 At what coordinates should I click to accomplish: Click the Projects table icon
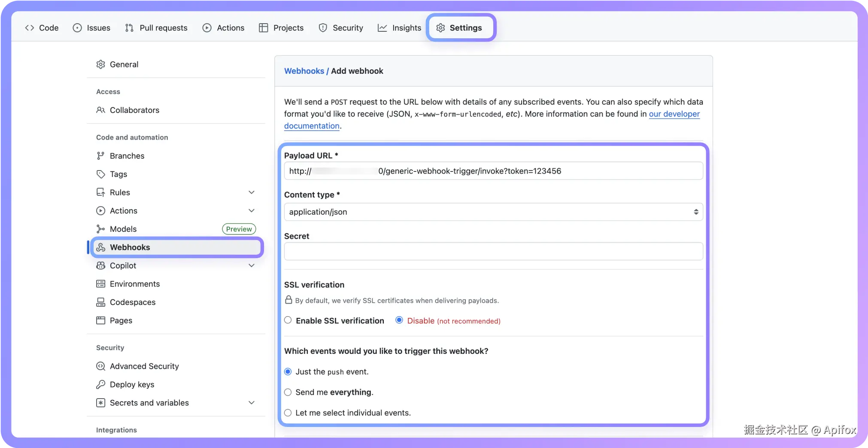(264, 28)
